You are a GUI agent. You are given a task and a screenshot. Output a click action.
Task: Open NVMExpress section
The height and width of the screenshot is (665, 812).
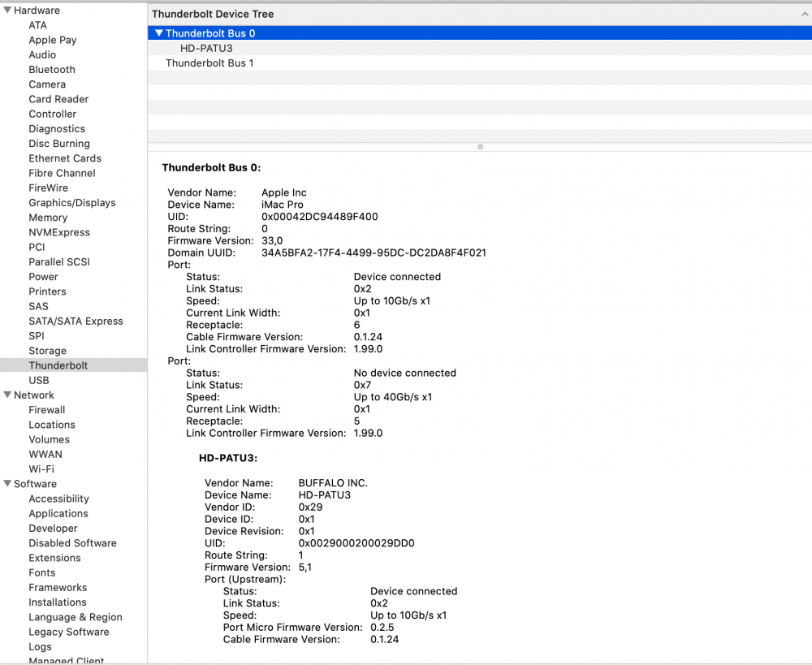pyautogui.click(x=59, y=232)
